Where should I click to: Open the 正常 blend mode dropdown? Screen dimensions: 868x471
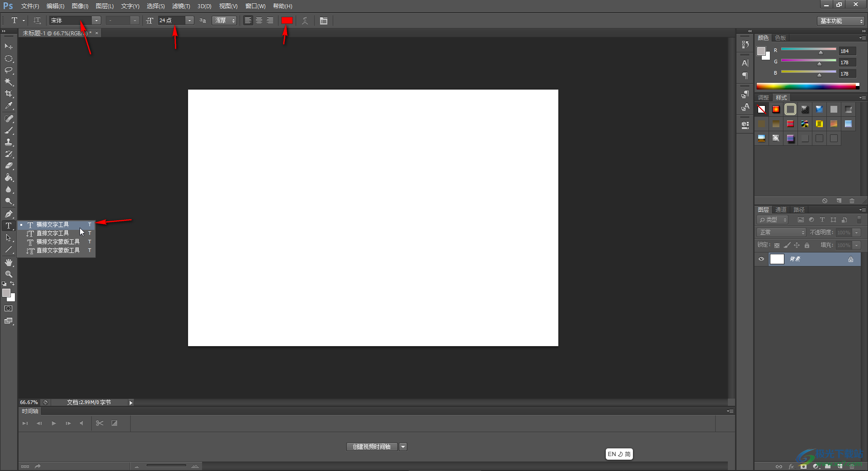[x=781, y=232]
